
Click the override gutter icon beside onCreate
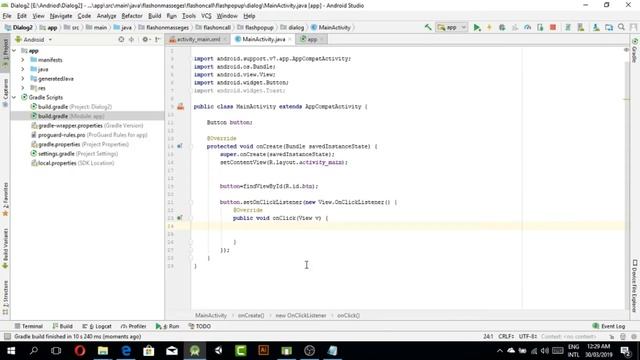[180, 146]
